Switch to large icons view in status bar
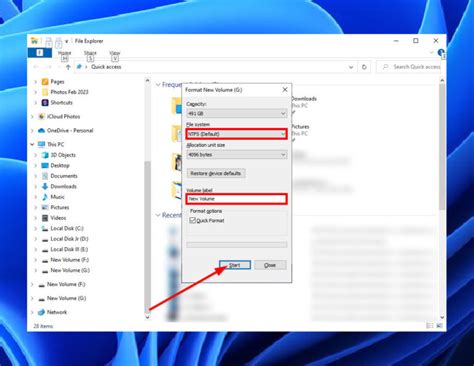Screen dimensions: 474x366 point(440,326)
